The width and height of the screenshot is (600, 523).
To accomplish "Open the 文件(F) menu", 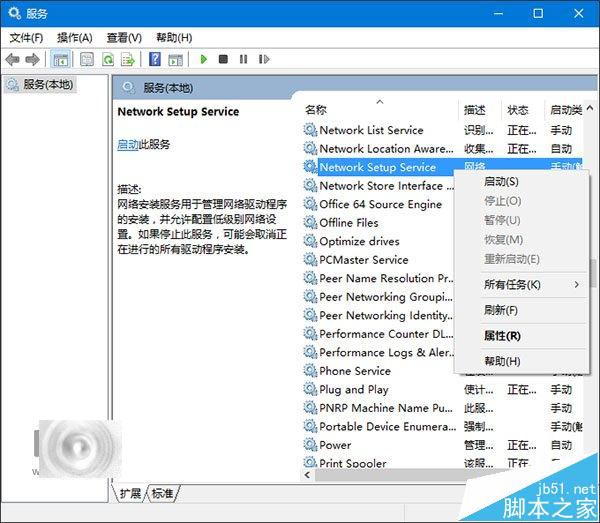I will point(26,37).
